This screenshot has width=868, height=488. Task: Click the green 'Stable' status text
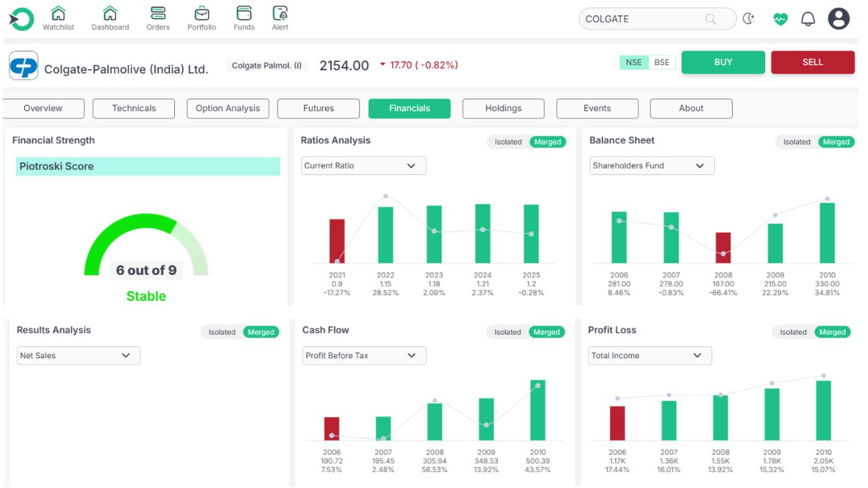146,296
